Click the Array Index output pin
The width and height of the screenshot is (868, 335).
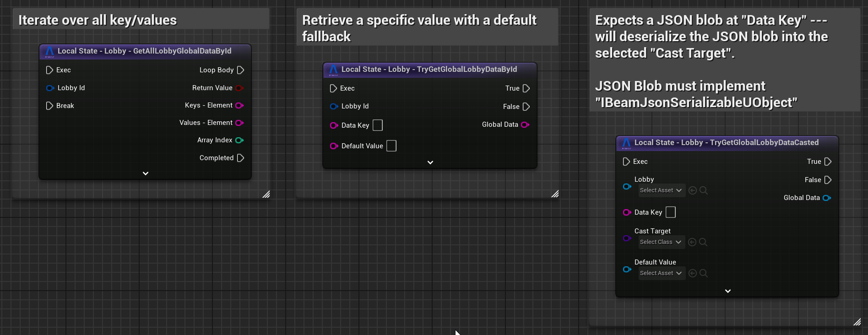239,140
